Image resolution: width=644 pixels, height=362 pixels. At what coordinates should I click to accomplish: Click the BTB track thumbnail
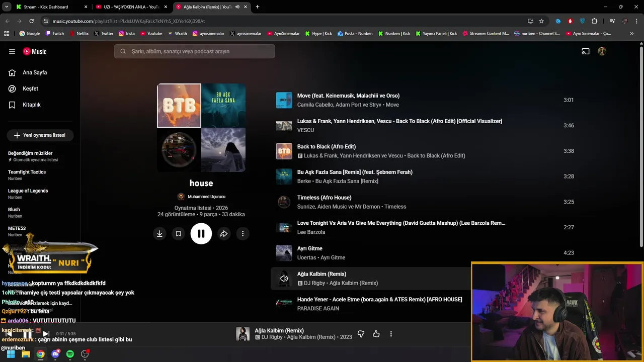click(x=284, y=151)
